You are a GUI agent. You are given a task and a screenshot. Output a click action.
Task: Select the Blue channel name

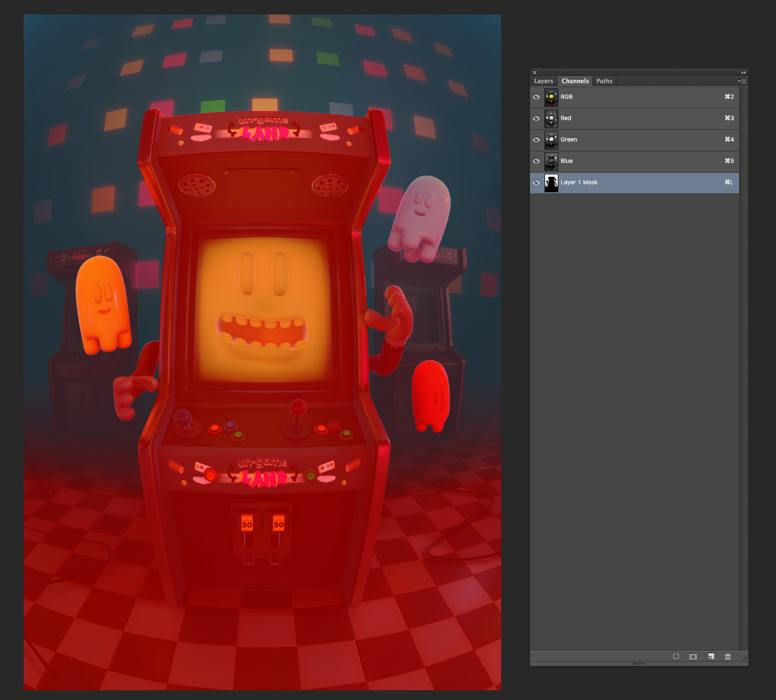pyautogui.click(x=566, y=161)
